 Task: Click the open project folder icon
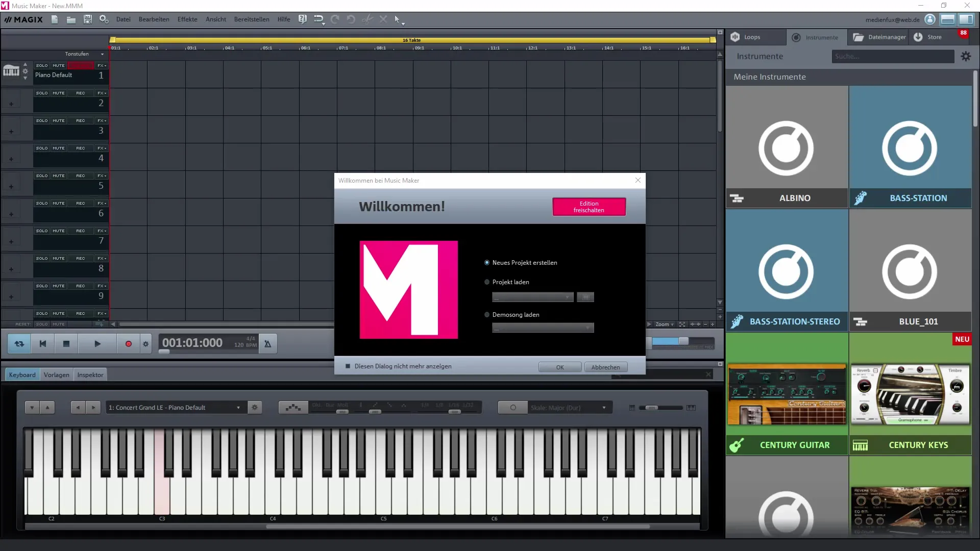point(71,19)
